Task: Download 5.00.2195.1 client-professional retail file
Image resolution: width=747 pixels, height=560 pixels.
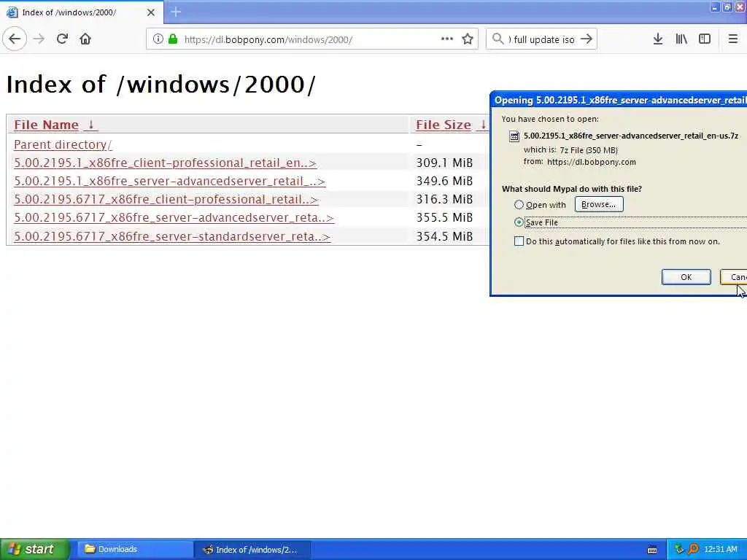Action: tap(166, 163)
